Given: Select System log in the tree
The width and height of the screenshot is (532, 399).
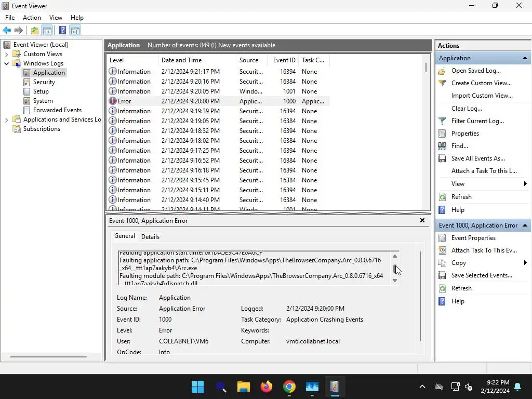Looking at the screenshot, I should pos(43,101).
